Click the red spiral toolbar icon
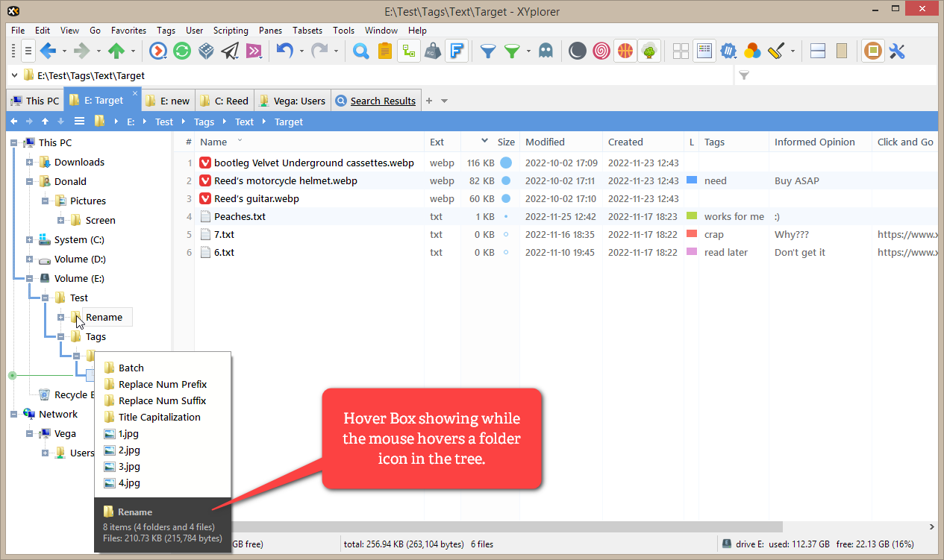 601,51
